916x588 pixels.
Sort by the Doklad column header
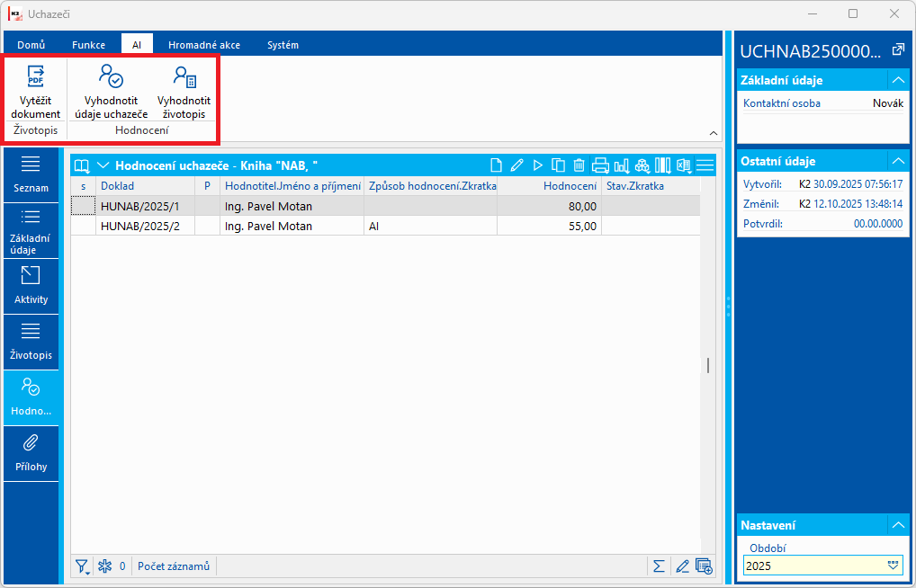146,186
